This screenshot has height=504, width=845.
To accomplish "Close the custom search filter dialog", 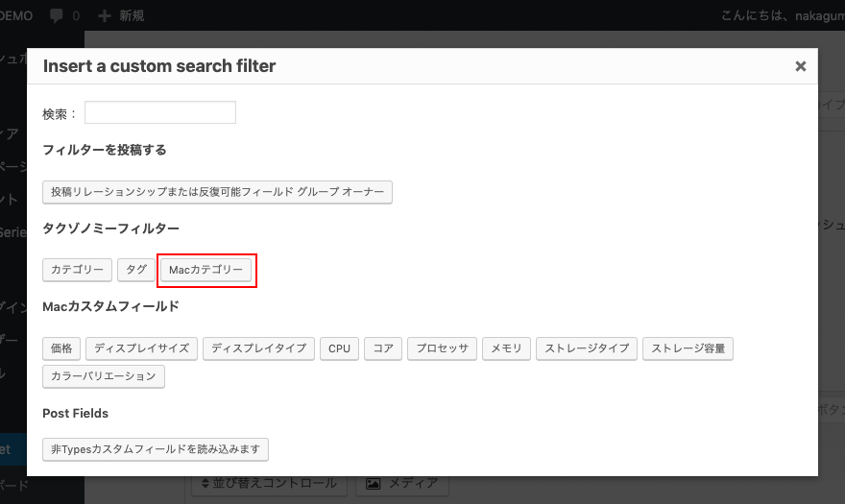I will [x=800, y=66].
